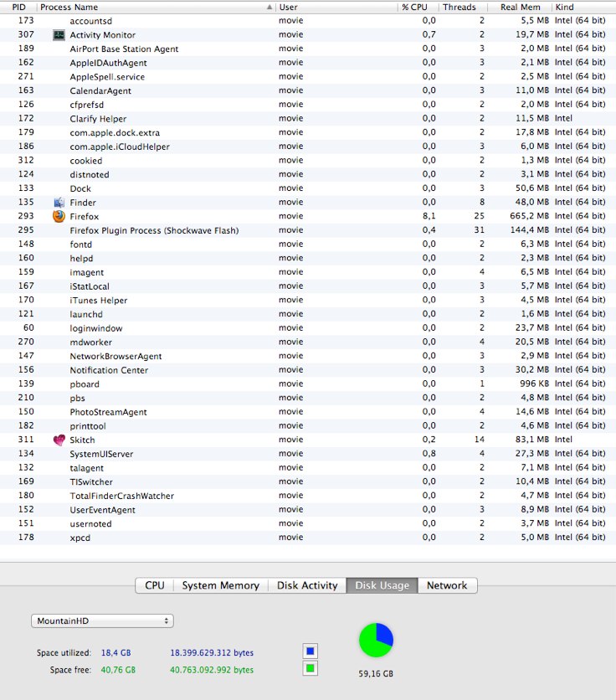Open the MountainHD disk dropdown
Image resolution: width=616 pixels, height=700 pixels.
(x=102, y=621)
